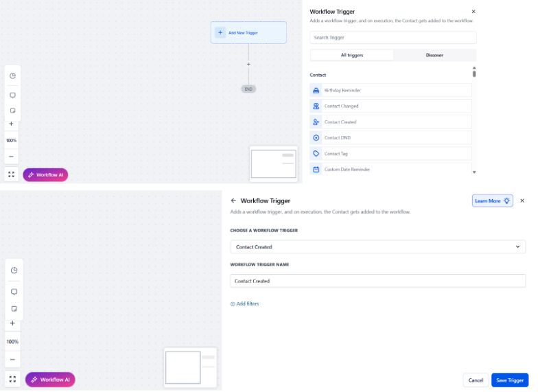
Task: Select the Custom Date Reminder trigger icon
Action: click(316, 170)
